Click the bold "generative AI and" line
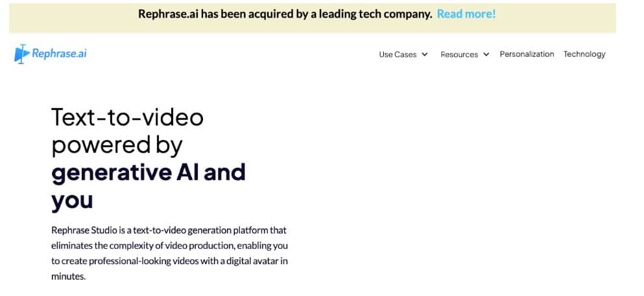The image size is (644, 296). (x=149, y=172)
